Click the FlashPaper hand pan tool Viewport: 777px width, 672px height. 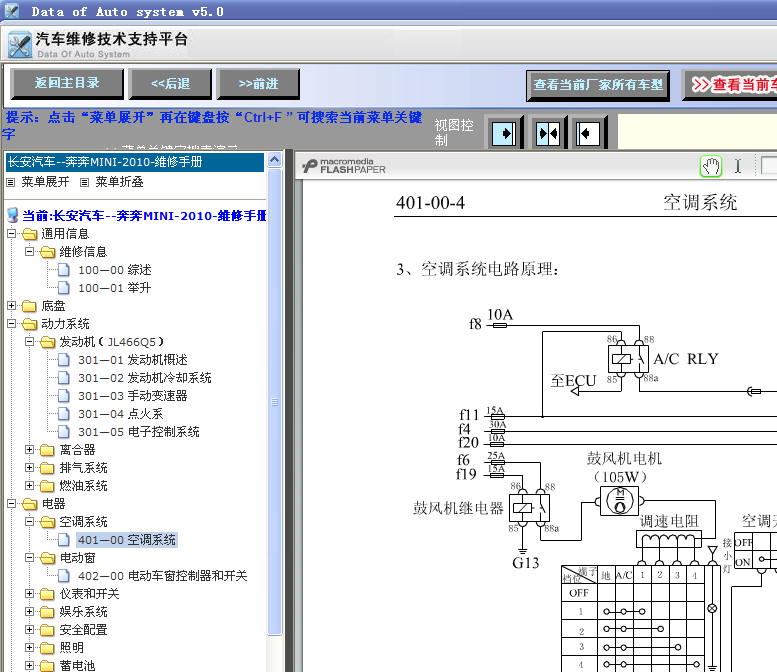coord(711,166)
